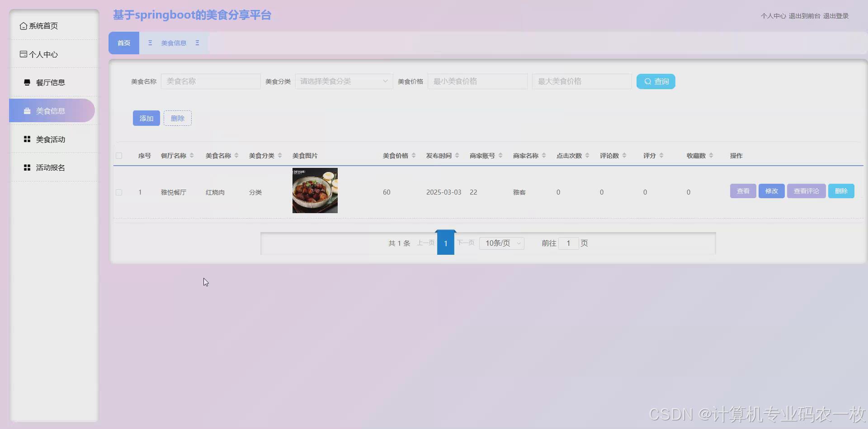Viewport: 868px width, 429px height.
Task: Select the 个人中心 sidebar icon
Action: [x=24, y=54]
